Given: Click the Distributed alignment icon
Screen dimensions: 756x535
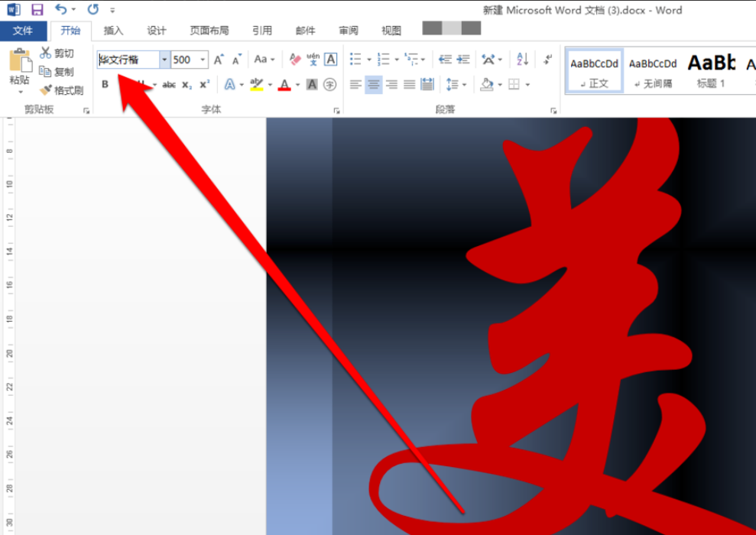Looking at the screenshot, I should [x=427, y=85].
